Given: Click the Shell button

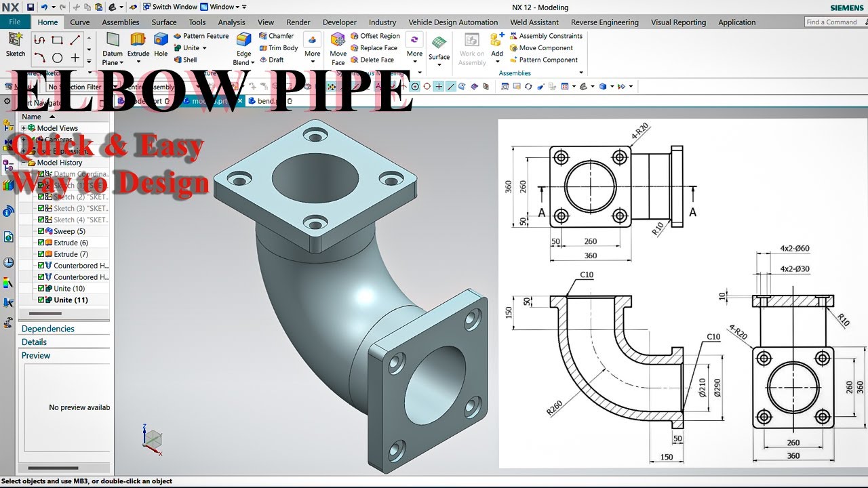Looking at the screenshot, I should coord(185,60).
